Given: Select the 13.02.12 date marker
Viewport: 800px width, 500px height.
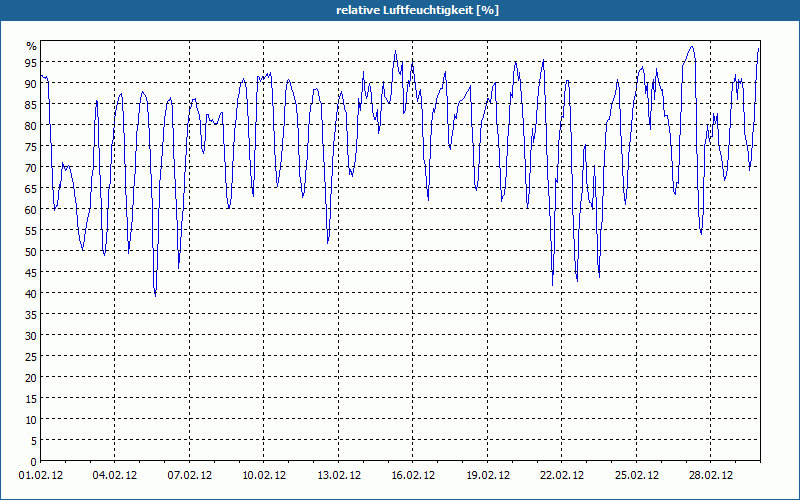Looking at the screenshot, I should click(x=339, y=476).
